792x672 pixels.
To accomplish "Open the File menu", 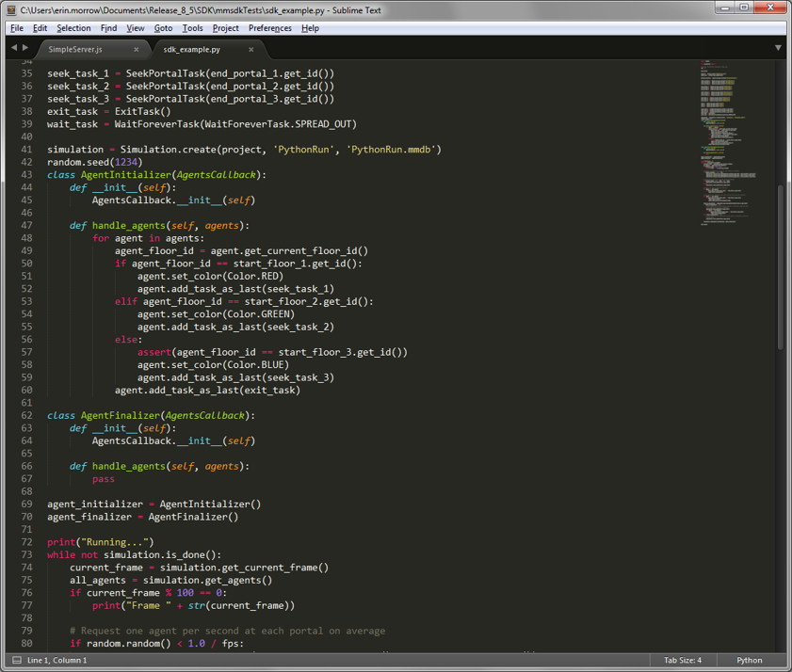I will coord(17,28).
